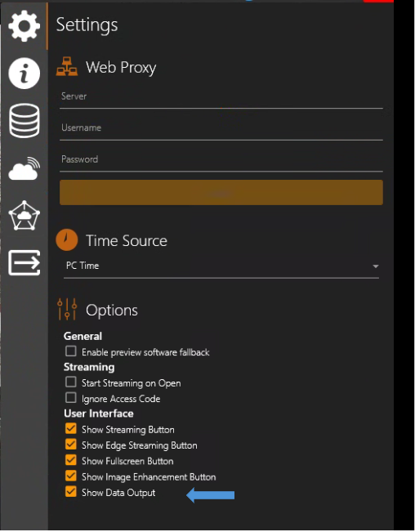
Task: Toggle Ignore Access Code checkbox
Action: [71, 398]
